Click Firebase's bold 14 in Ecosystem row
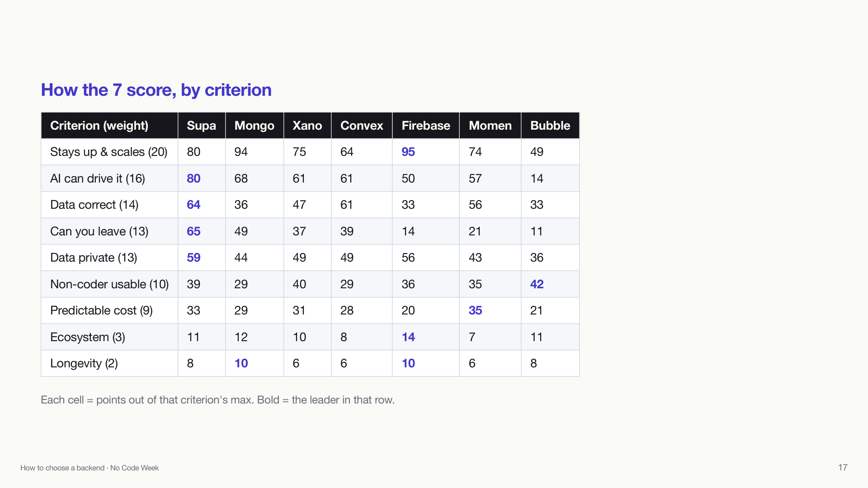The width and height of the screenshot is (868, 488). click(408, 337)
